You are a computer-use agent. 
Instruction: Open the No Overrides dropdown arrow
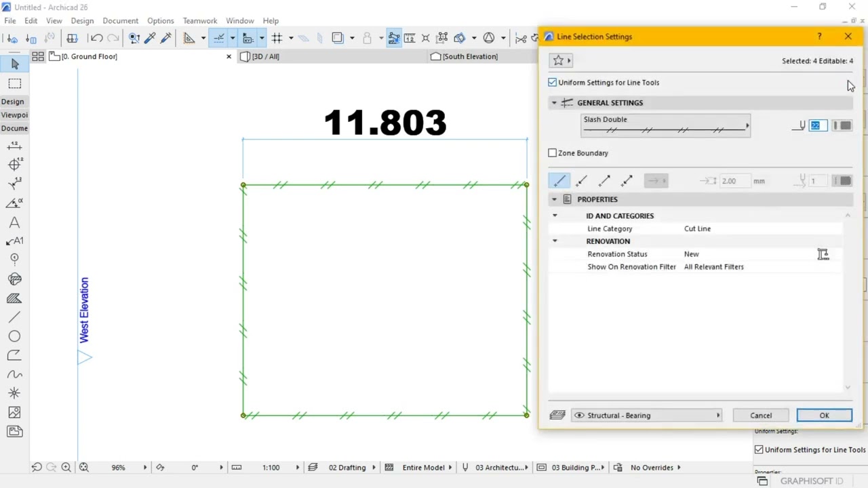[679, 468]
